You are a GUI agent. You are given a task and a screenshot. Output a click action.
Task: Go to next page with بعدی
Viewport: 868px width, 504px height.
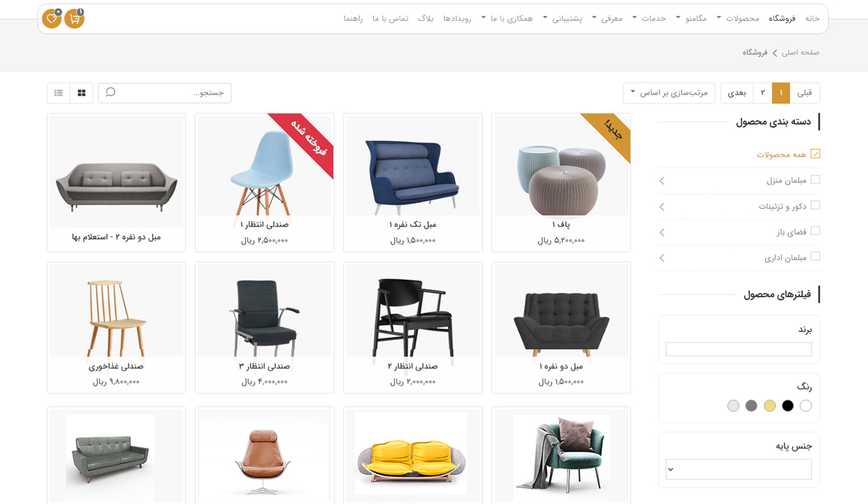pyautogui.click(x=736, y=93)
